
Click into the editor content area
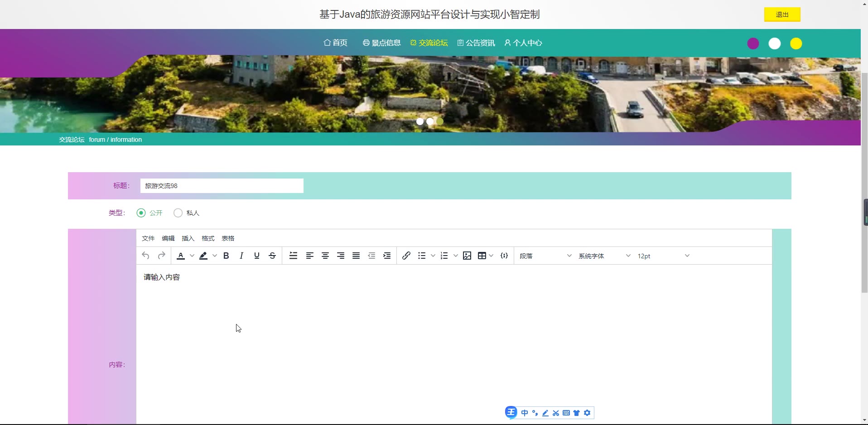454,344
